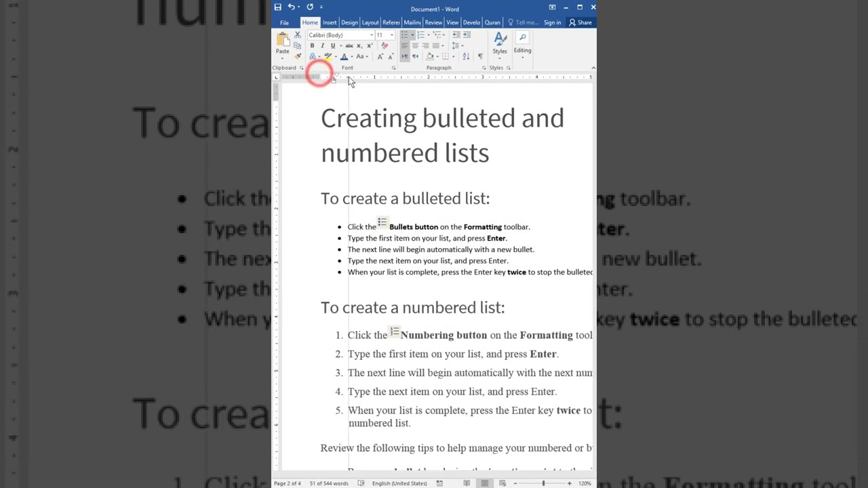Open Customize Quick Access Toolbar menu
The width and height of the screenshot is (868, 488).
coord(321,7)
